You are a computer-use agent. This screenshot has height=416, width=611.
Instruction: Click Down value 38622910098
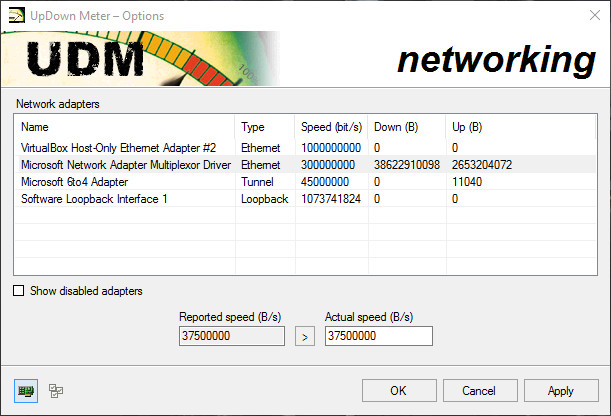(x=407, y=165)
